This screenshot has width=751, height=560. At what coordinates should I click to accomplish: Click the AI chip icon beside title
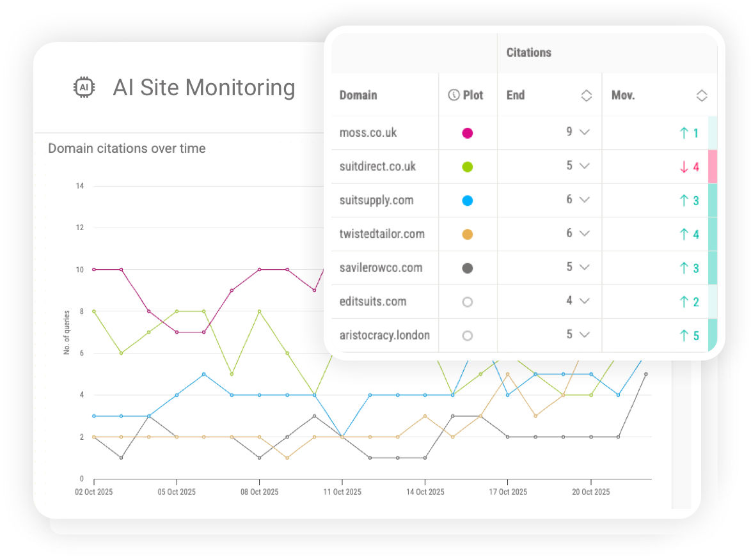click(84, 88)
